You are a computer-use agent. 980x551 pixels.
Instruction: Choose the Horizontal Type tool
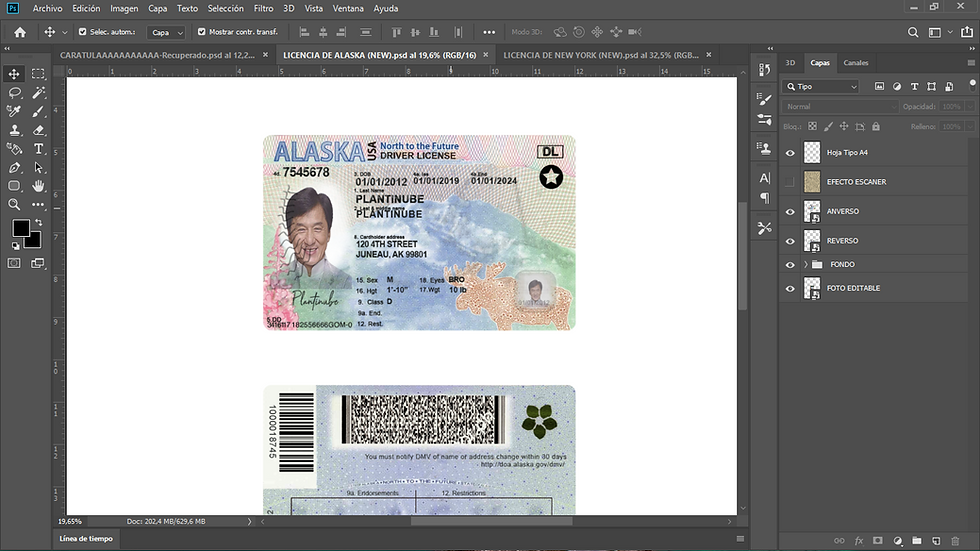point(39,149)
